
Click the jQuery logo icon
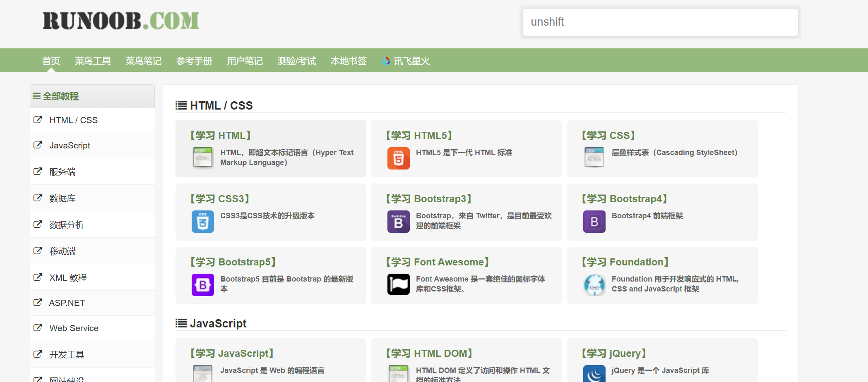594,374
